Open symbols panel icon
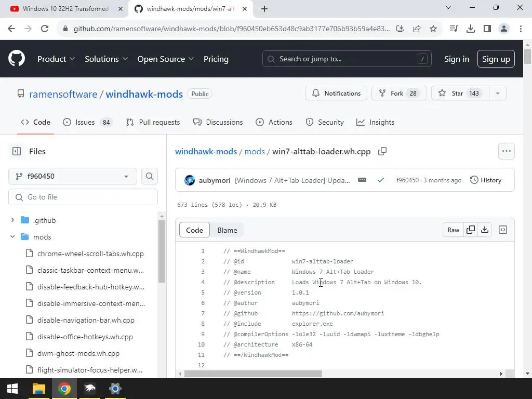The image size is (532, 399). [503, 230]
